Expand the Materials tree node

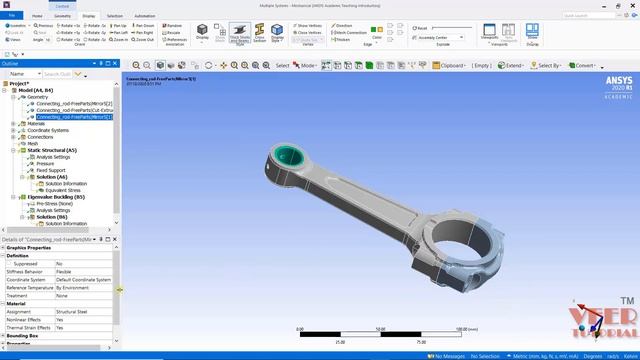tap(13, 124)
